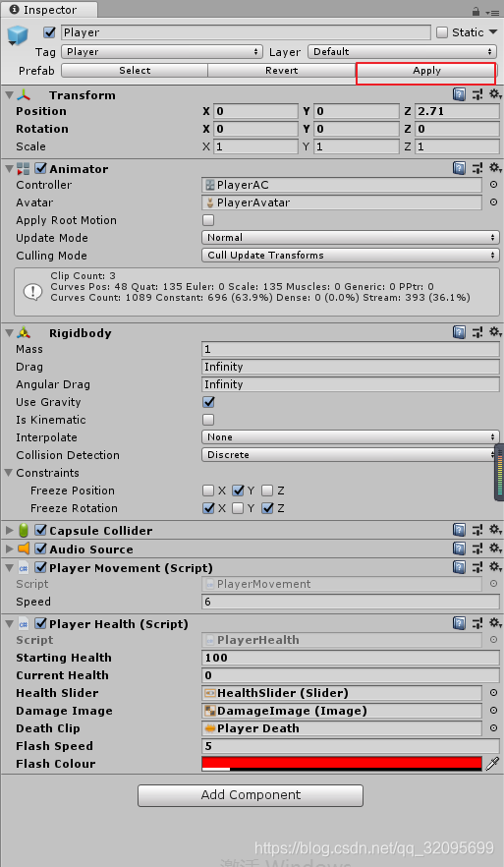
Task: Open the Update Mode dropdown
Action: coord(351,237)
